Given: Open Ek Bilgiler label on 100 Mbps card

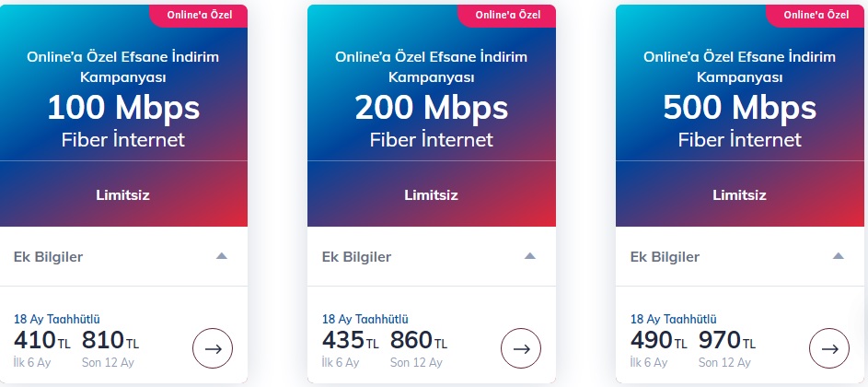Looking at the screenshot, I should 48,257.
